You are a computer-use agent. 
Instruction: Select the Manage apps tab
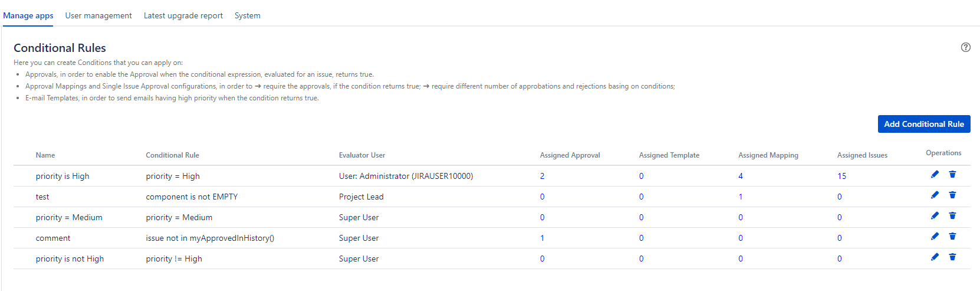tap(28, 16)
